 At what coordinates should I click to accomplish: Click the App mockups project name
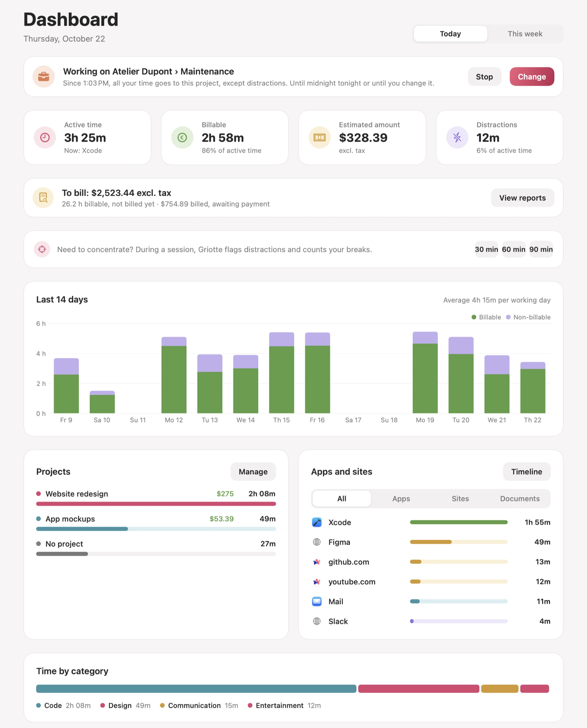(70, 519)
